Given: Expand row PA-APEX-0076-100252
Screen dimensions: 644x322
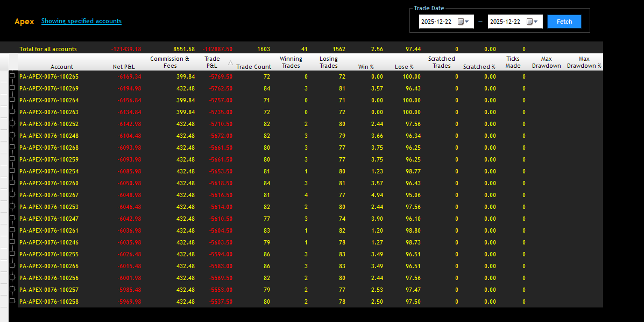Looking at the screenshot, I should pos(12,124).
